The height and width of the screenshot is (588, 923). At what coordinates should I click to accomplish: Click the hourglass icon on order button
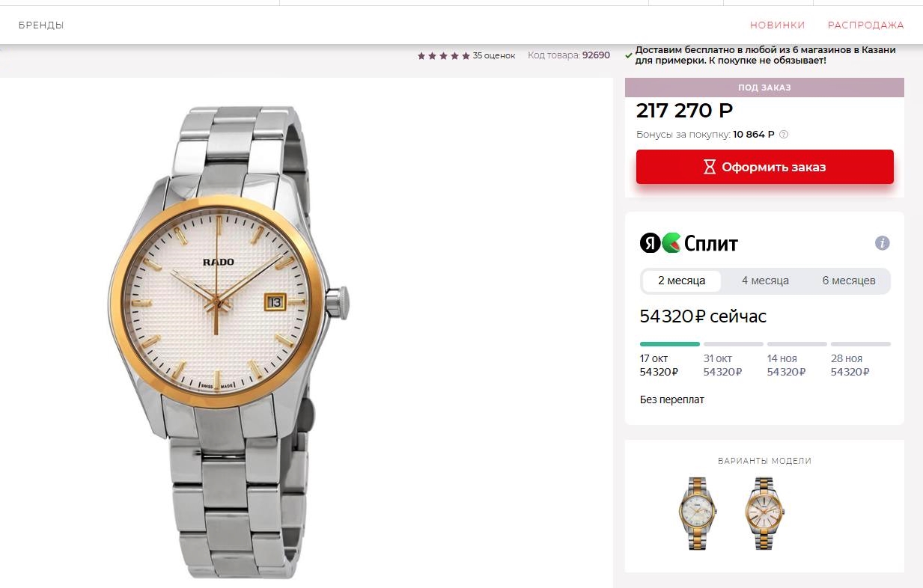click(x=710, y=167)
